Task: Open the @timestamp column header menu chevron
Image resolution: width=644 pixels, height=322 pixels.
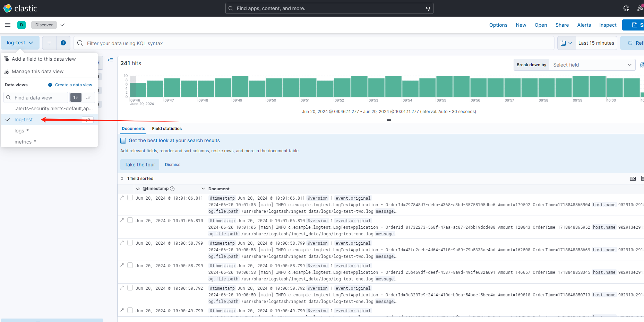Action: click(x=203, y=189)
